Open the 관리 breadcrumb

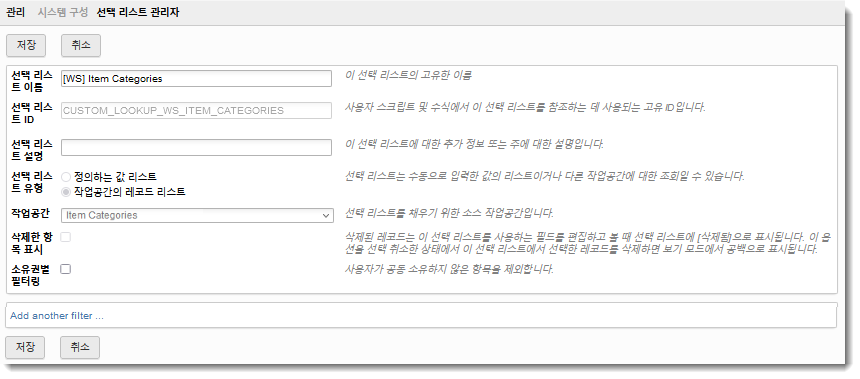[15, 13]
